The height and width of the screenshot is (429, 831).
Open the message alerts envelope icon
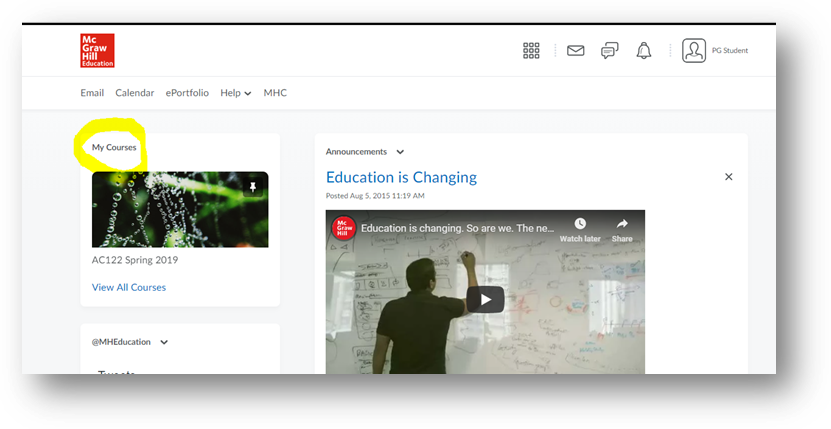click(x=575, y=51)
